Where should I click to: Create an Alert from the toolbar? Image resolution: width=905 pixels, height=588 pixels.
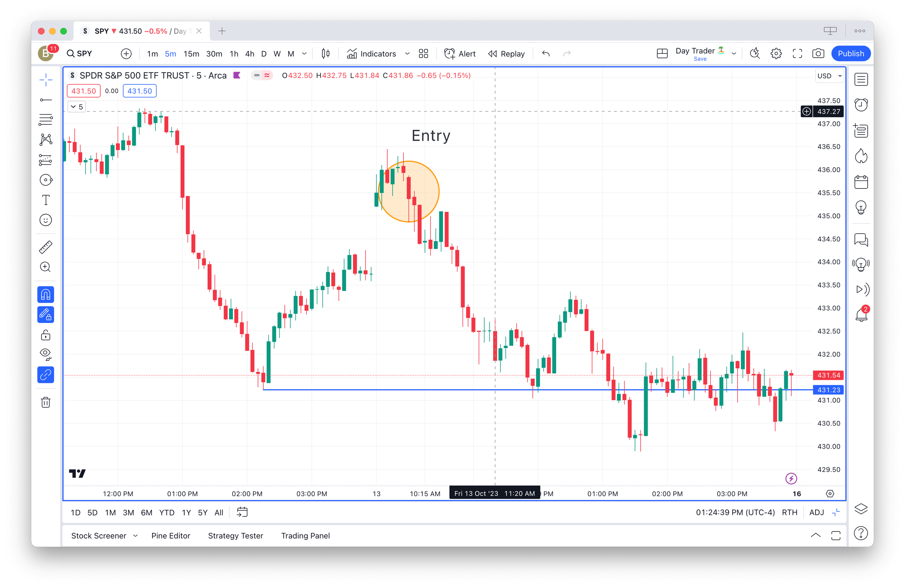pos(460,54)
